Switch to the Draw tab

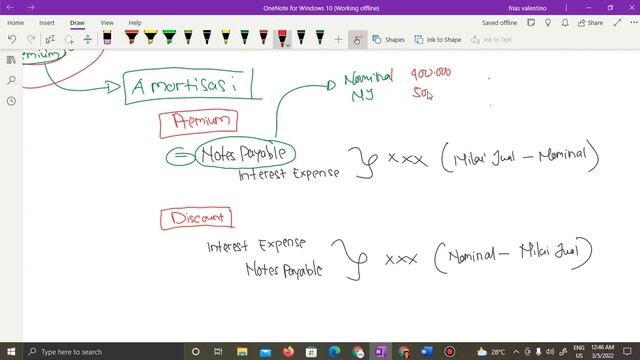coord(77,23)
